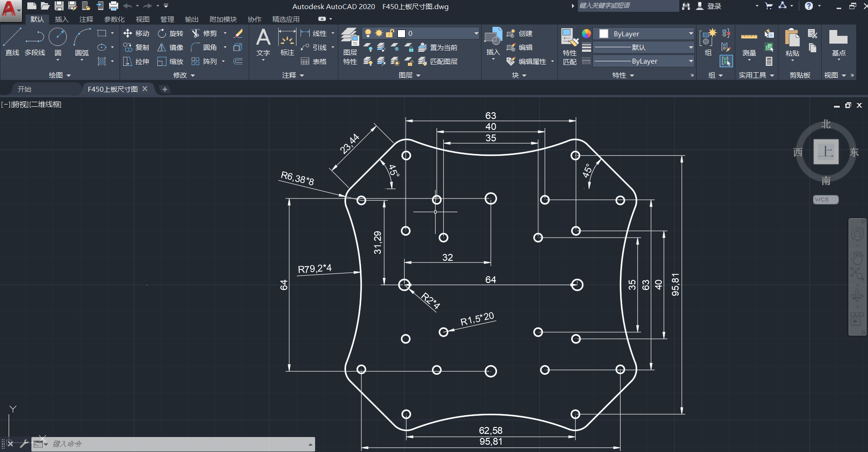868x452 pixels.
Task: Open the 插入 ribbon tab
Action: pos(62,19)
